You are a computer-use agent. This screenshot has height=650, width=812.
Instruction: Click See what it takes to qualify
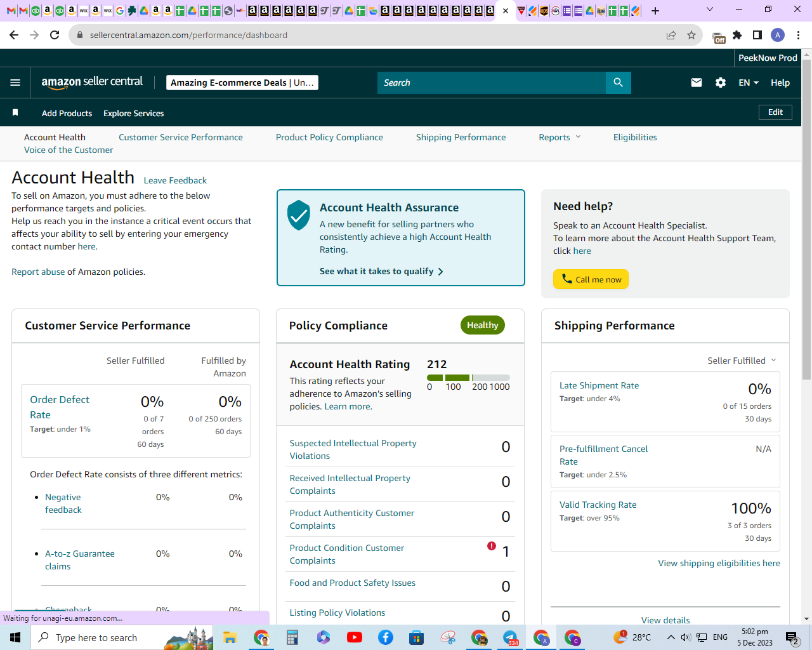[x=381, y=271]
